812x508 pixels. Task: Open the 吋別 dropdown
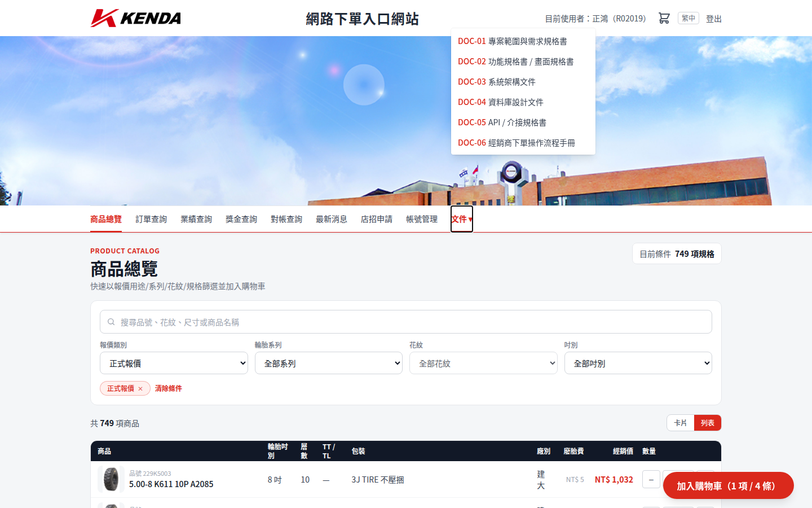point(638,363)
